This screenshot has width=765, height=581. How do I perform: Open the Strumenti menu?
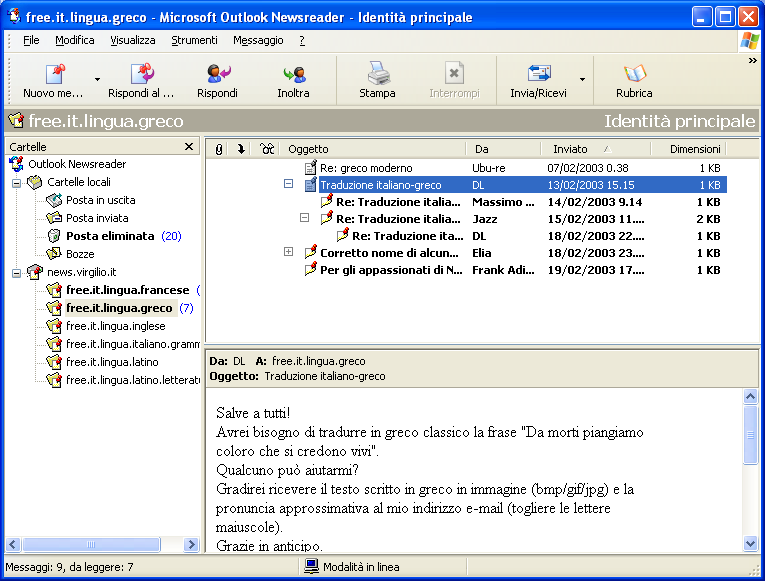[x=194, y=40]
